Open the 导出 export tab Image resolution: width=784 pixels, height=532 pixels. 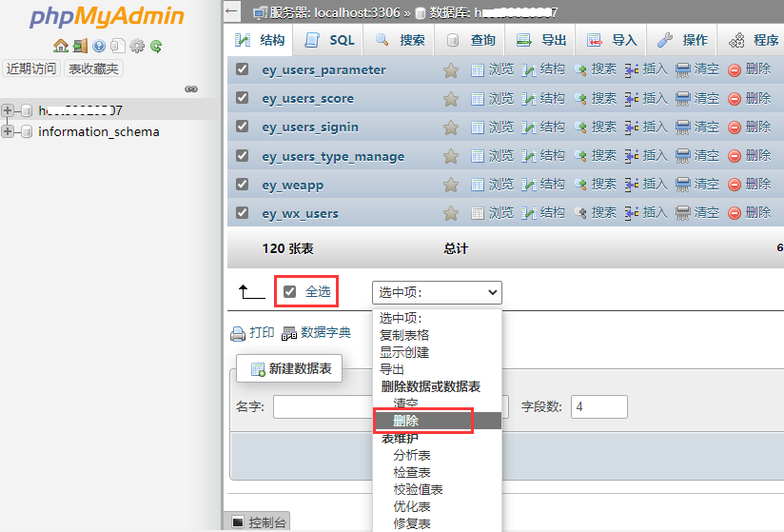(541, 40)
